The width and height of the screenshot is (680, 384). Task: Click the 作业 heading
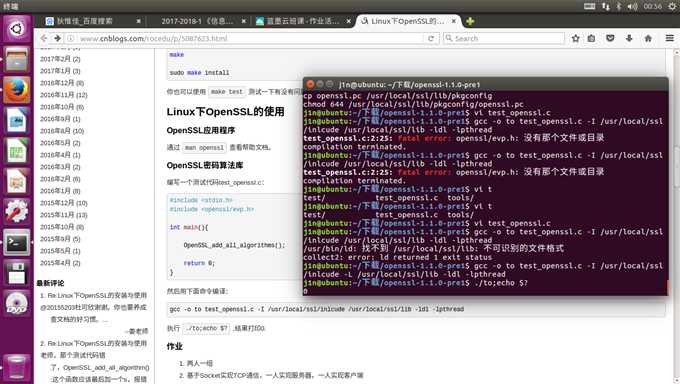coord(174,346)
